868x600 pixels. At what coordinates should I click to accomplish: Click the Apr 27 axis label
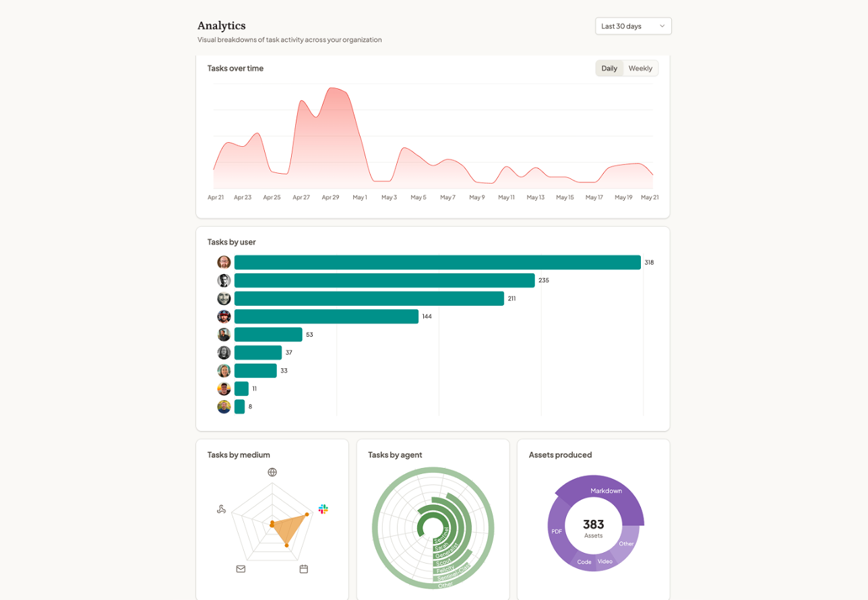click(x=301, y=197)
